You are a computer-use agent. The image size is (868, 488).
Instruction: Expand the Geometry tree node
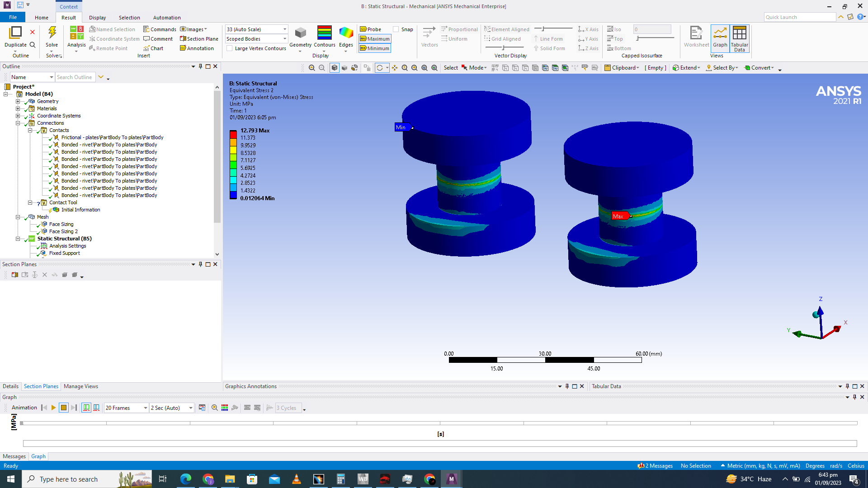pos(18,101)
